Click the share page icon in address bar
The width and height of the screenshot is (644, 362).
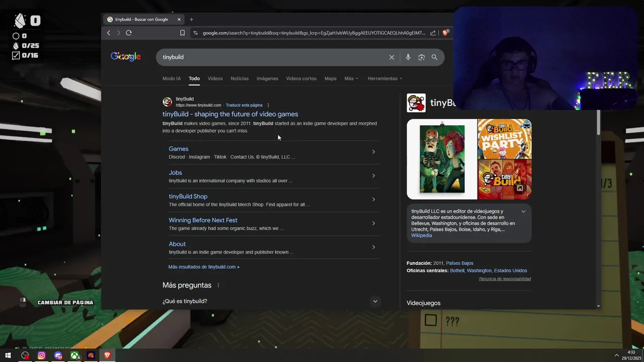point(433,33)
